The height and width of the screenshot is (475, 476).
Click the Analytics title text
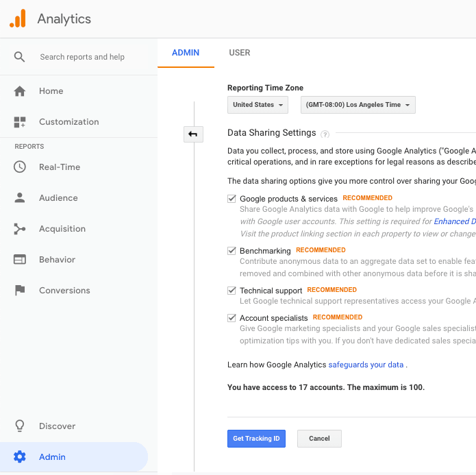coord(64,19)
